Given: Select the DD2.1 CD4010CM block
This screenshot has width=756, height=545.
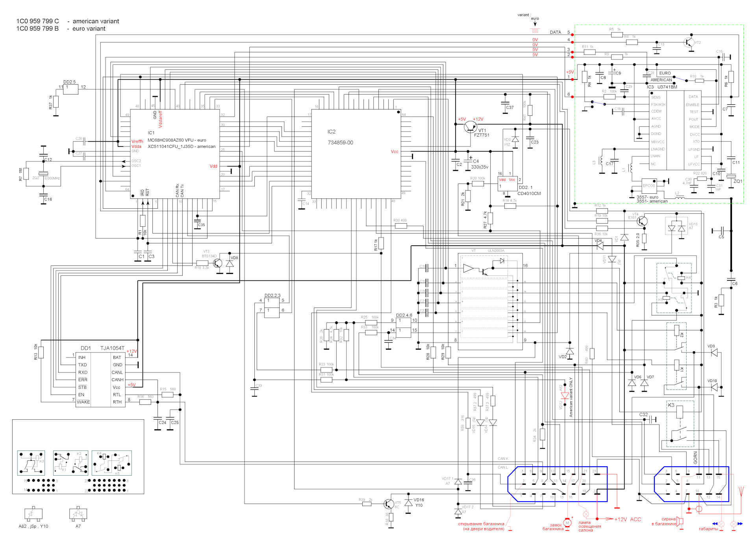Looking at the screenshot, I should point(508,184).
